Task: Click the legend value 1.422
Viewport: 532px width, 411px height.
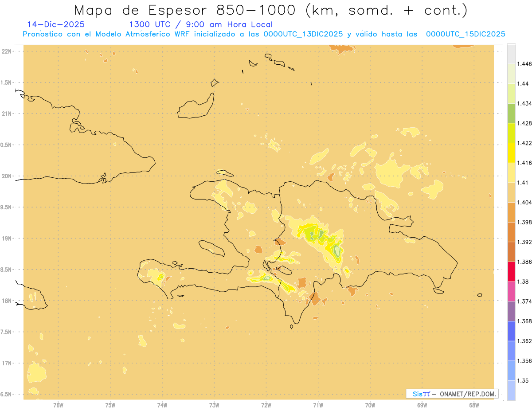Action: pos(525,143)
